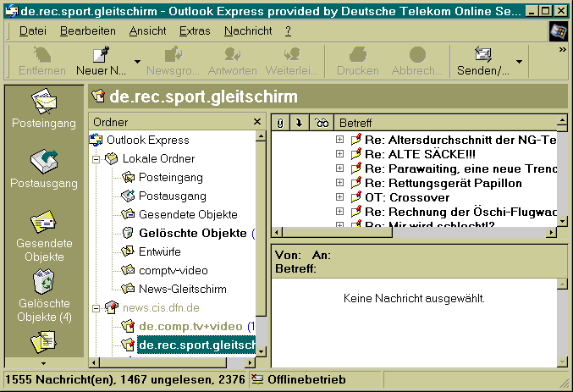Click the Entfernen toolbar icon
This screenshot has height=392, width=573.
[42, 55]
